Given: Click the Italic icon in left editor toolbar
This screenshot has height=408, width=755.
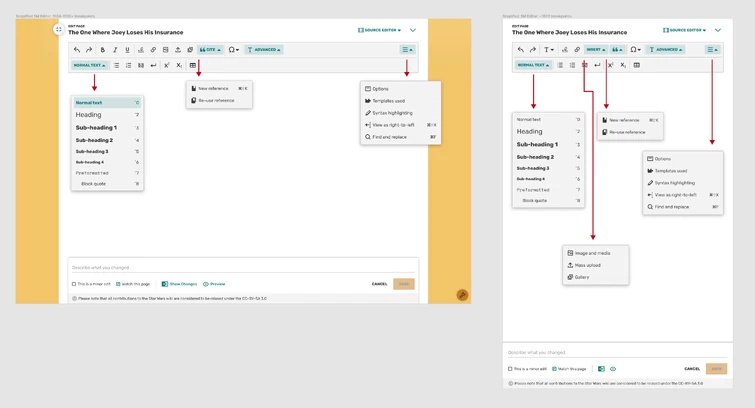Looking at the screenshot, I should pos(115,50).
